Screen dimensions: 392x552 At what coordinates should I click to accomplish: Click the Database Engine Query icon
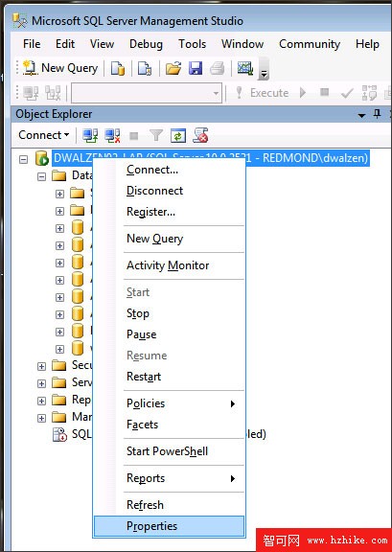[118, 68]
